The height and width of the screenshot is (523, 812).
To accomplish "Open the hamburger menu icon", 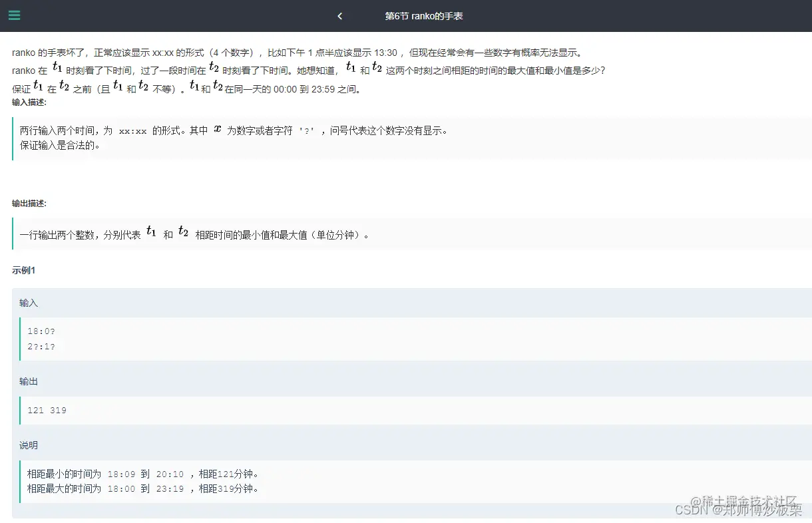I will pos(14,15).
